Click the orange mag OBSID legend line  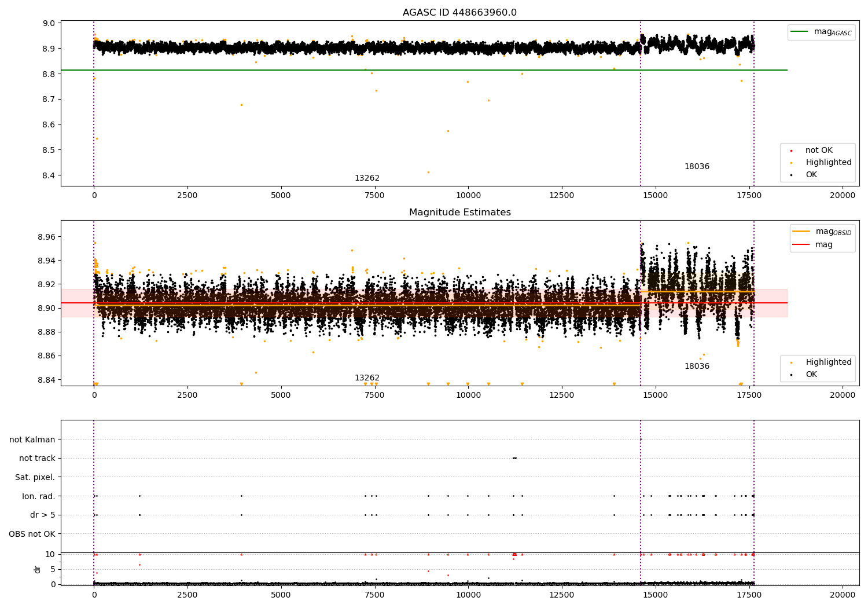tap(801, 232)
